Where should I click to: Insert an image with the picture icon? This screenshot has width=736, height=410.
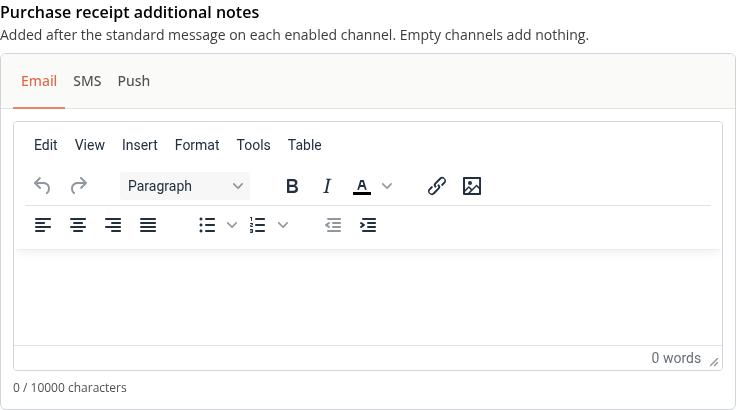point(472,186)
